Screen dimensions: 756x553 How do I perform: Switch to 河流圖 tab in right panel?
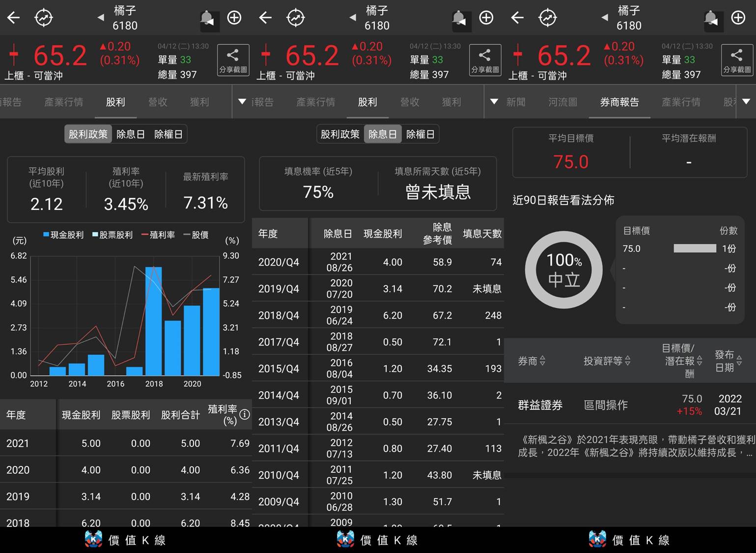coord(562,102)
